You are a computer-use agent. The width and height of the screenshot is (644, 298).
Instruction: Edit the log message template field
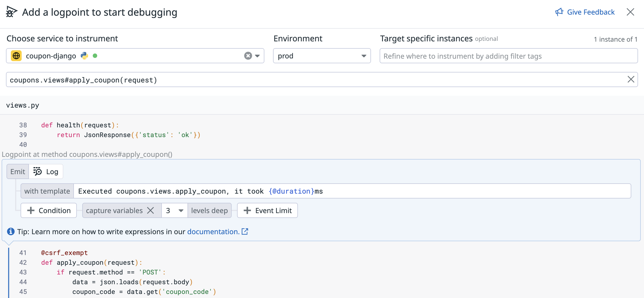pyautogui.click(x=352, y=191)
